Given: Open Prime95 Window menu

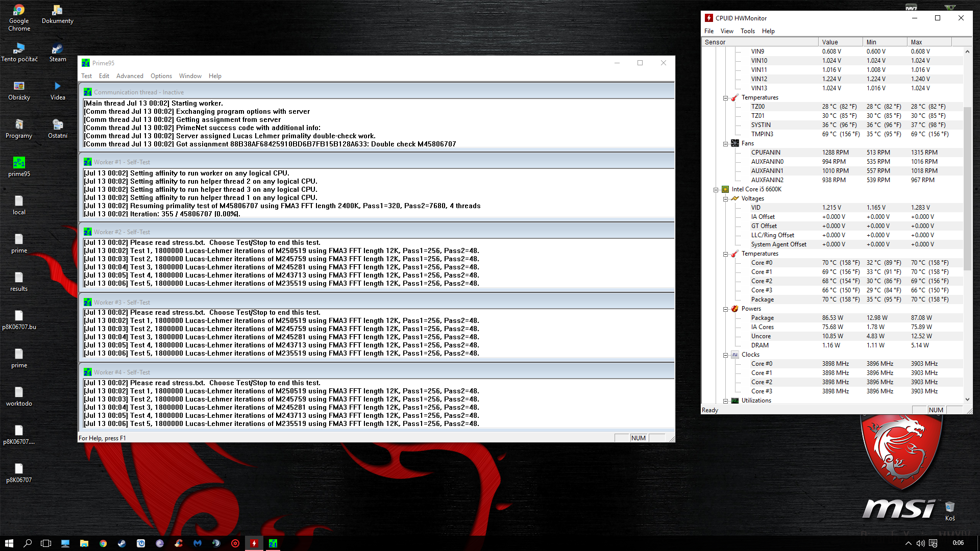Looking at the screenshot, I should (x=190, y=76).
